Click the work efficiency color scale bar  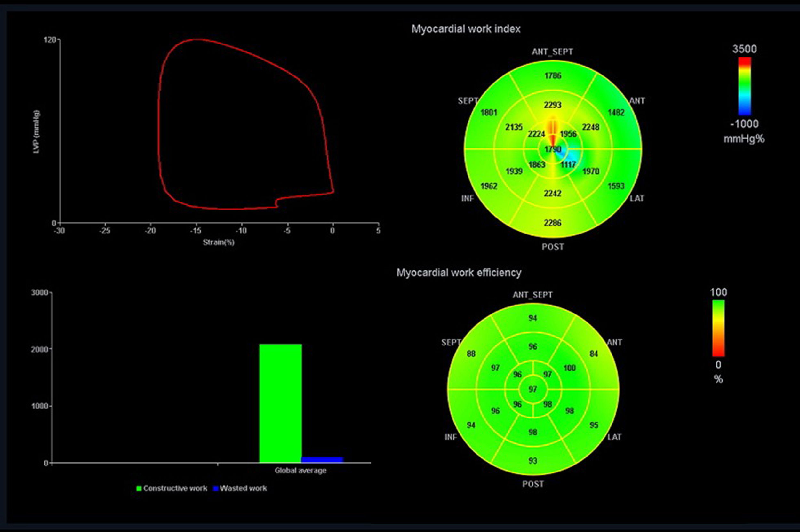pos(718,328)
